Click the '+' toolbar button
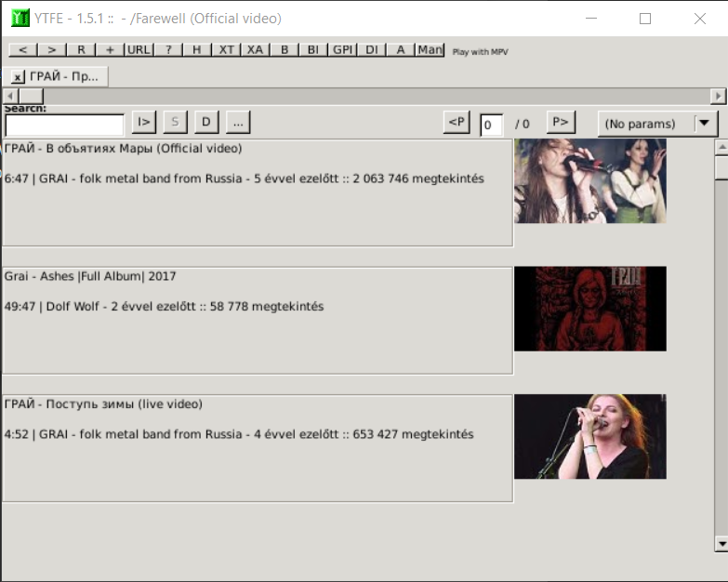 coord(110,50)
